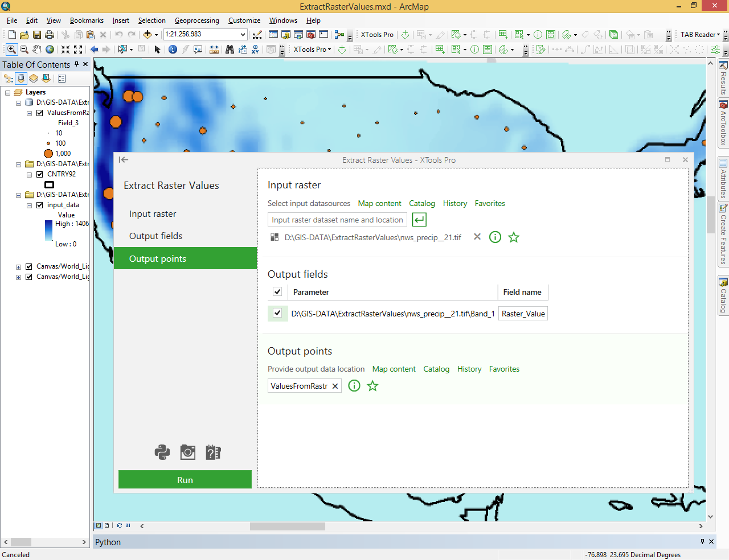The width and height of the screenshot is (729, 560).
Task: Toggle all output fields header checkbox
Action: coord(277,292)
